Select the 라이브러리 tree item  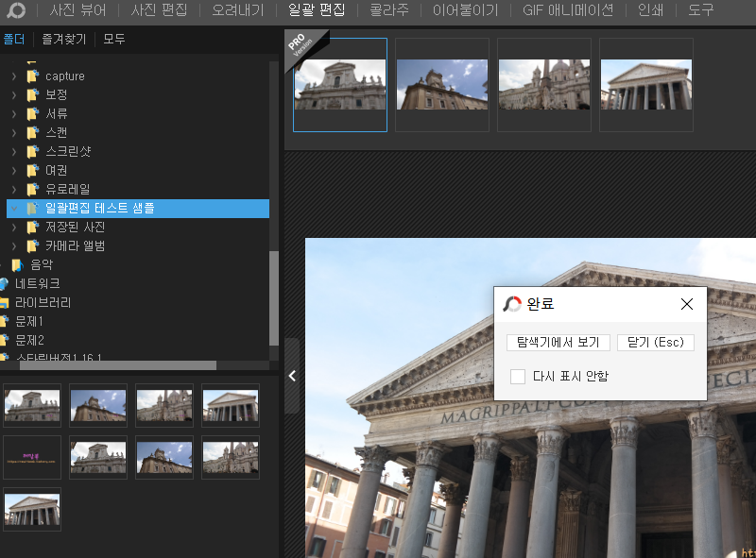[43, 303]
